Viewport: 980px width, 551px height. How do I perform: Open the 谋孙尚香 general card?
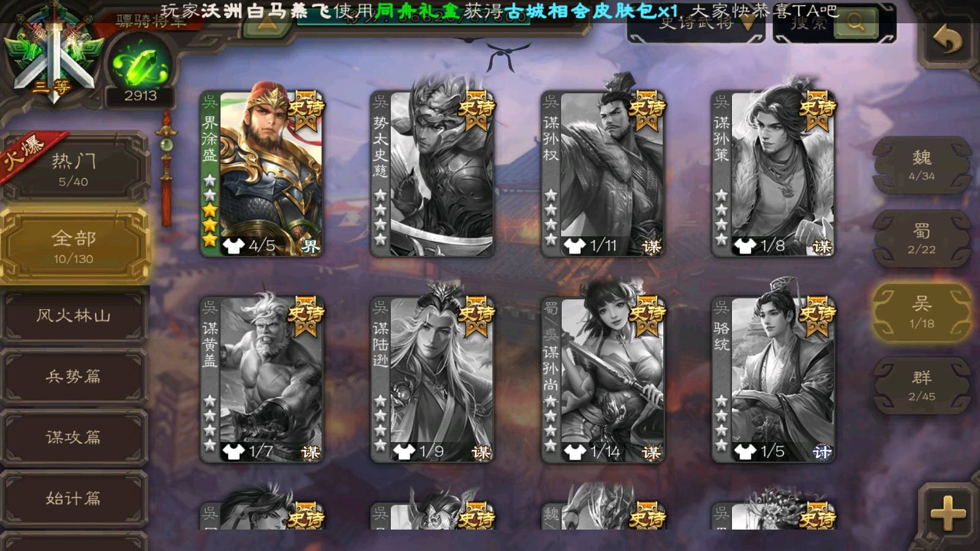click(603, 380)
